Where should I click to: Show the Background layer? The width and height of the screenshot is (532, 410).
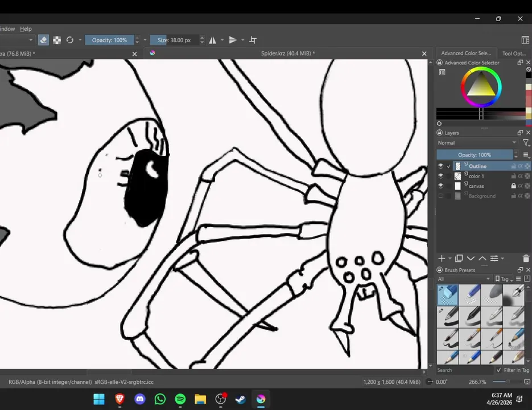coord(441,196)
